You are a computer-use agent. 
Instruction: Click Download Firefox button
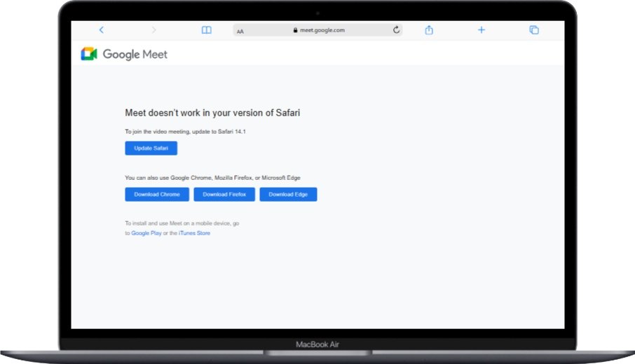pos(224,194)
